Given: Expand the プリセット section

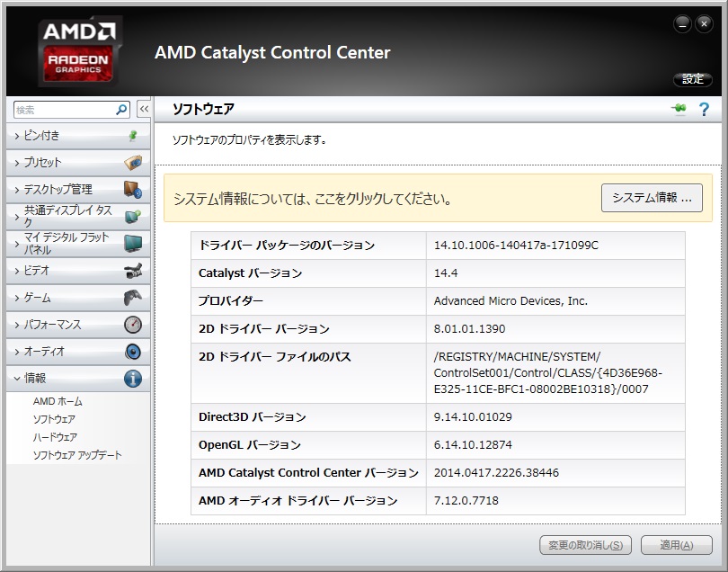Looking at the screenshot, I should [x=78, y=163].
